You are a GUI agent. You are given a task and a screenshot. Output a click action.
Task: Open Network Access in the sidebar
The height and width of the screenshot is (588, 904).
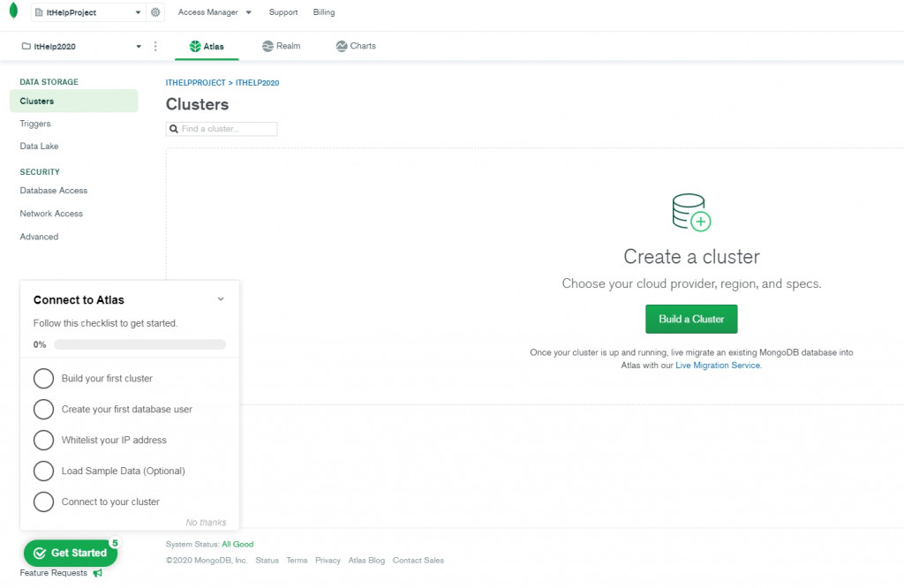pyautogui.click(x=51, y=214)
